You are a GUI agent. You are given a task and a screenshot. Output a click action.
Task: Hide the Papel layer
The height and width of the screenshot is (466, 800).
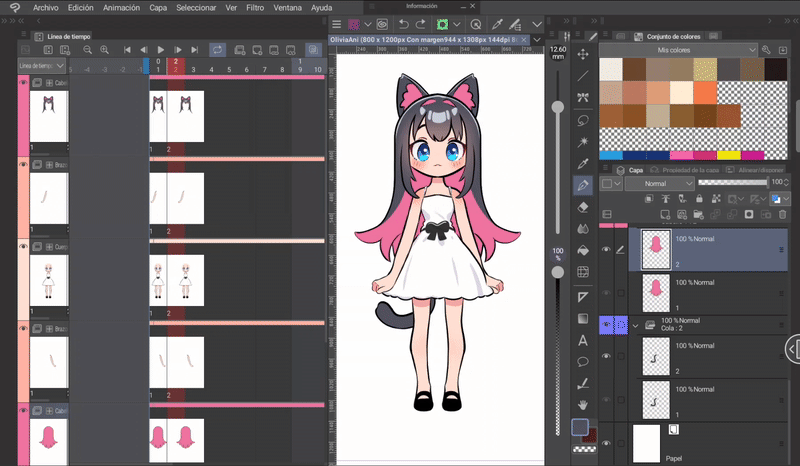click(x=606, y=442)
